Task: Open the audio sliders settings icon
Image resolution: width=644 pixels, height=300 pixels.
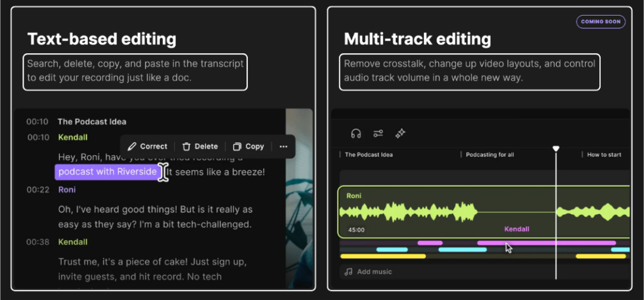Action: 378,133
